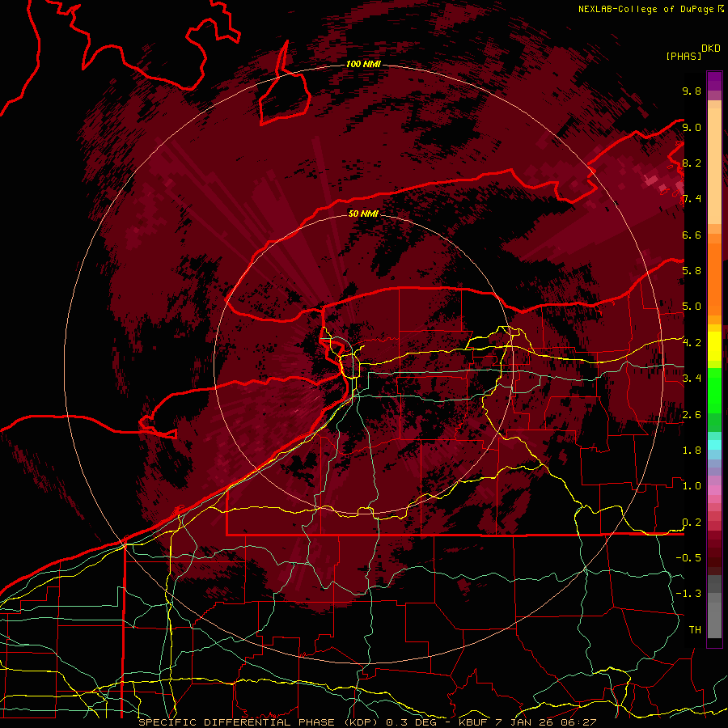This screenshot has width=728, height=728.
Task: Click the DKD product code label
Action: coord(711,49)
